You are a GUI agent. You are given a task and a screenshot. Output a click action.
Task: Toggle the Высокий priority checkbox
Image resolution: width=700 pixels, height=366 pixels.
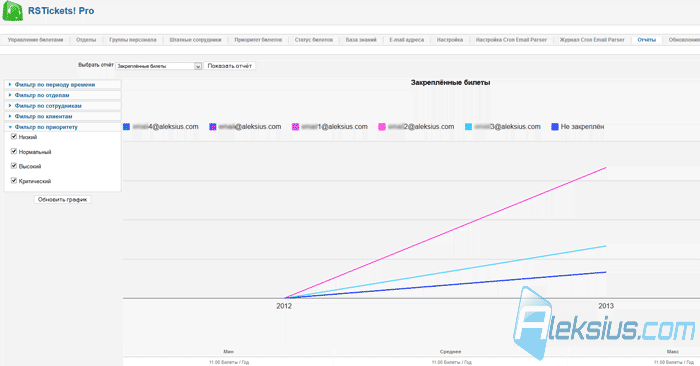pos(14,166)
